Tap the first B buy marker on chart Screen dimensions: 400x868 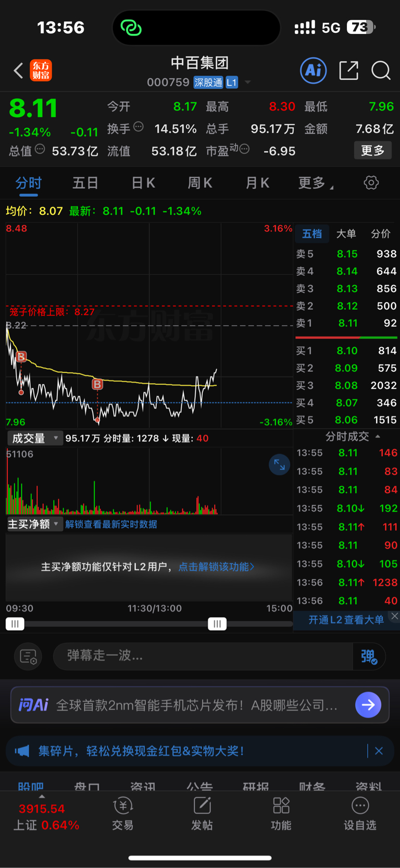tap(21, 357)
